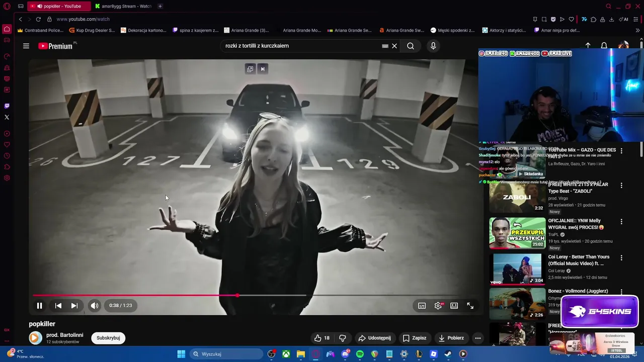Open the create/upload arrow icon

click(x=588, y=46)
